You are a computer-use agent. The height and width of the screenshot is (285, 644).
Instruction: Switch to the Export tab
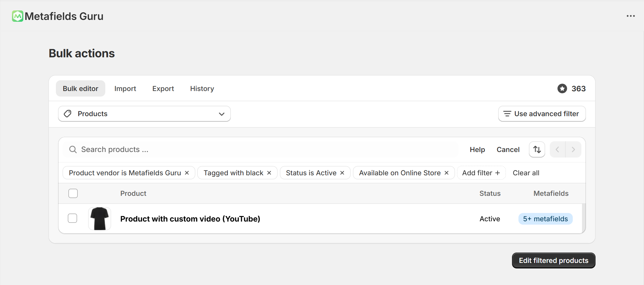[163, 89]
